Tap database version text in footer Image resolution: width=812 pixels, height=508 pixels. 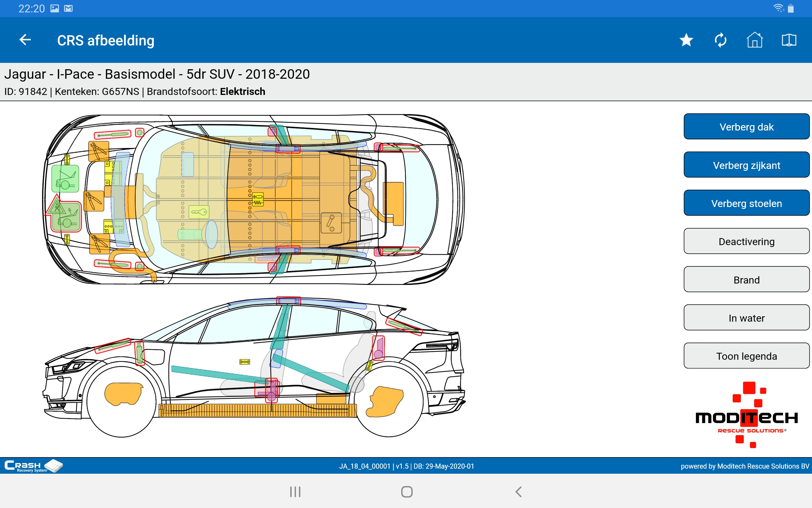click(406, 466)
